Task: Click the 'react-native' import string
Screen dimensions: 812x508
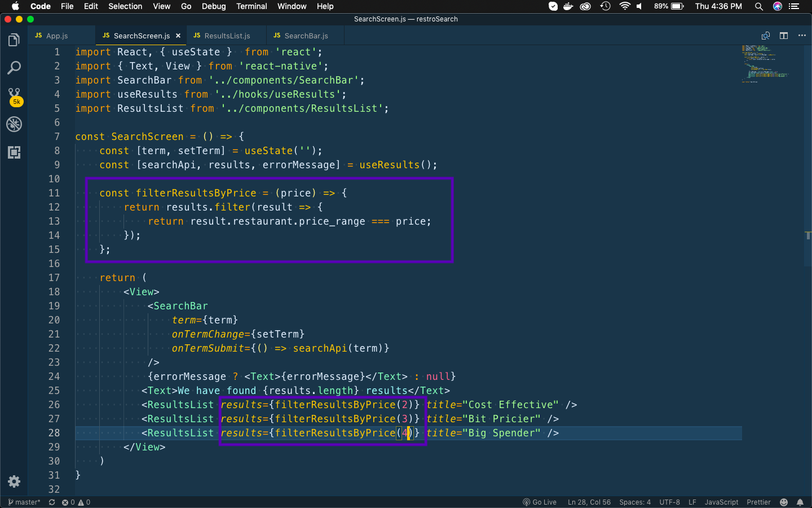Action: point(280,66)
